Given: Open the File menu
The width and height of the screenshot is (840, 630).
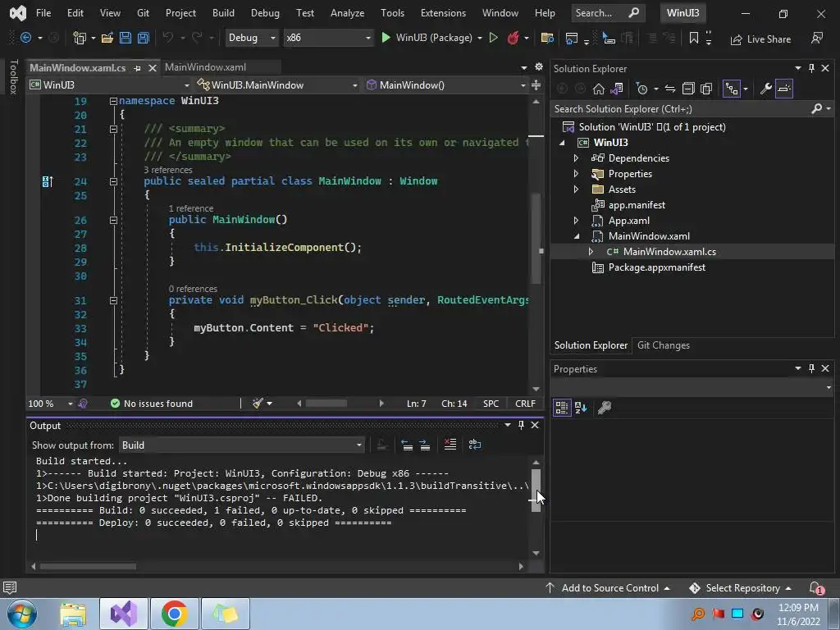Looking at the screenshot, I should click(x=43, y=13).
